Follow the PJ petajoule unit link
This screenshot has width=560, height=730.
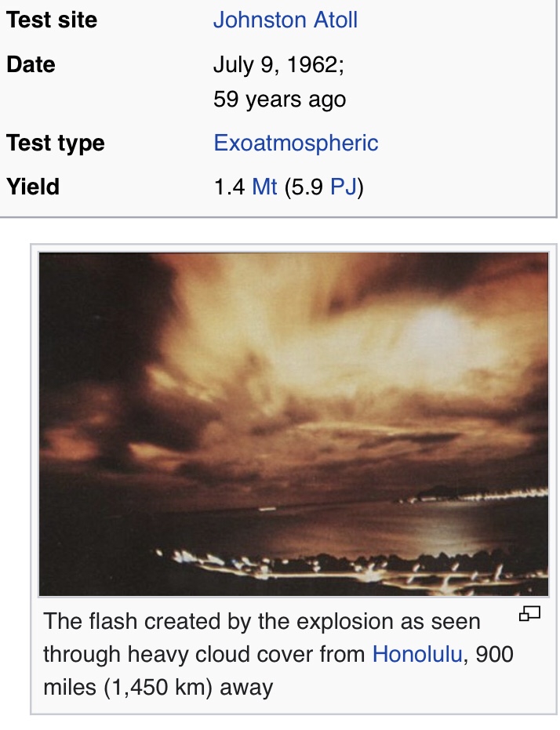343,187
